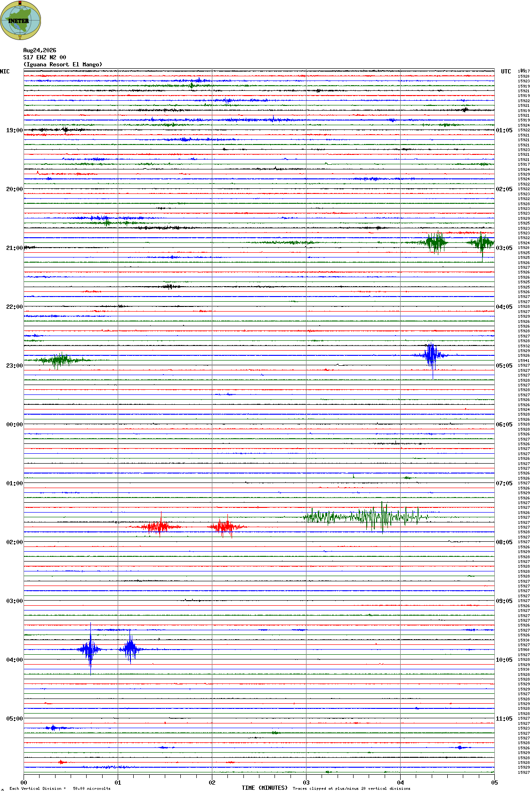
Task: Click the 05:00 local time label
Action: 14,719
